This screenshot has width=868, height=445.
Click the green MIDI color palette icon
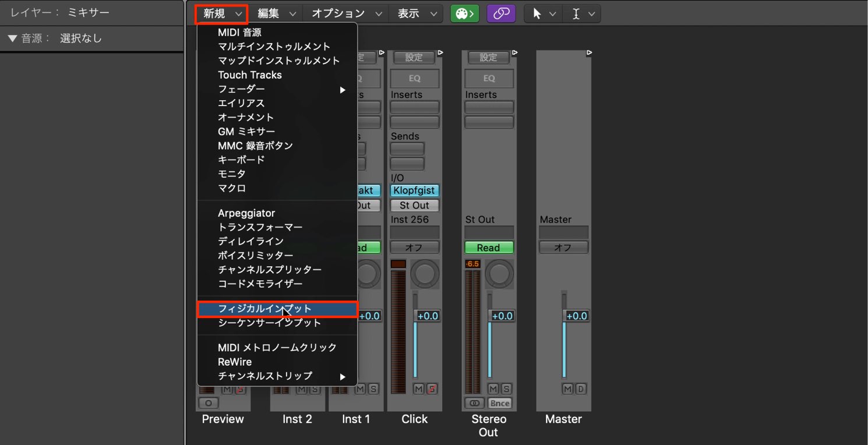[464, 13]
